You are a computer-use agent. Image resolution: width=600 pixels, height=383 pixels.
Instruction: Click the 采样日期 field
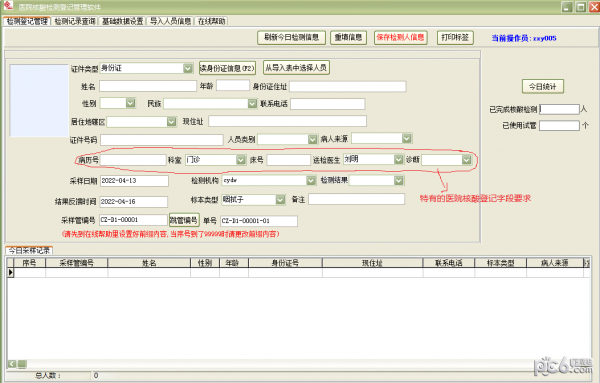click(134, 181)
